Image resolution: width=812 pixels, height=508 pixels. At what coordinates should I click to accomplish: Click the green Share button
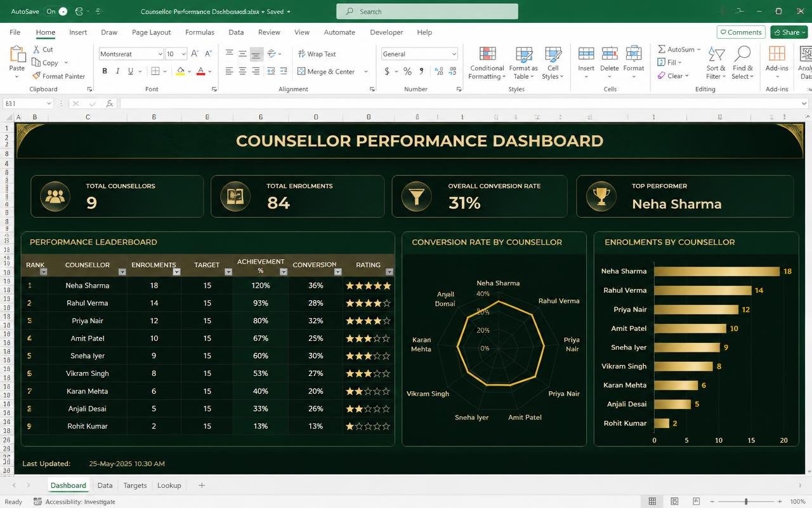(789, 32)
